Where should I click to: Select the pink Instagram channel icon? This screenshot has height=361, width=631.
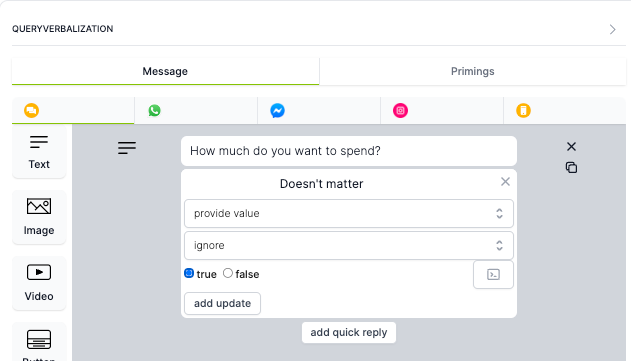click(x=400, y=111)
